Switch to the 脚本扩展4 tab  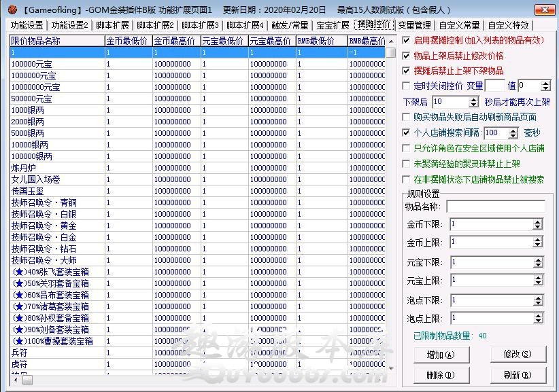pos(245,25)
